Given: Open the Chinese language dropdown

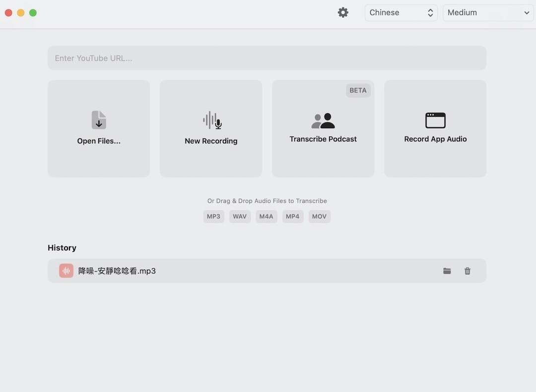Looking at the screenshot, I should (401, 13).
